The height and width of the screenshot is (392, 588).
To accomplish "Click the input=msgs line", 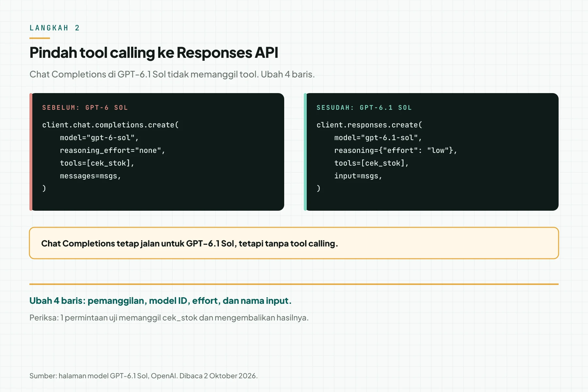I will [x=358, y=176].
